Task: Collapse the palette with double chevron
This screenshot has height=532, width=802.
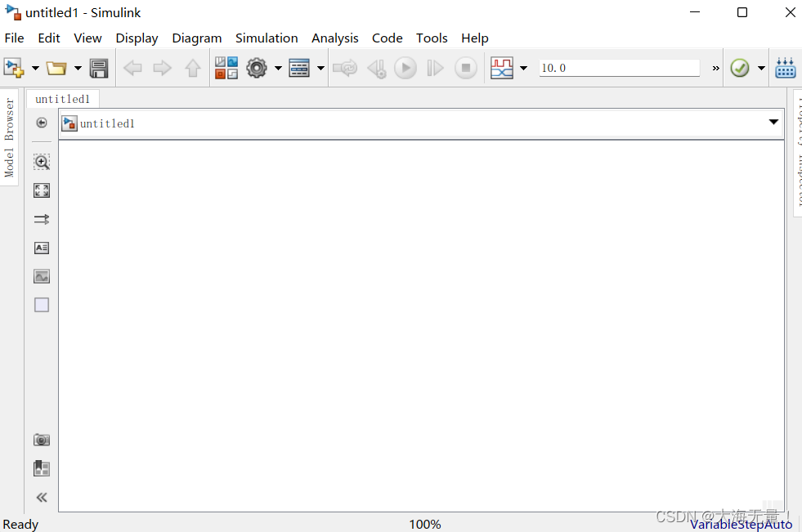Action: pyautogui.click(x=42, y=497)
